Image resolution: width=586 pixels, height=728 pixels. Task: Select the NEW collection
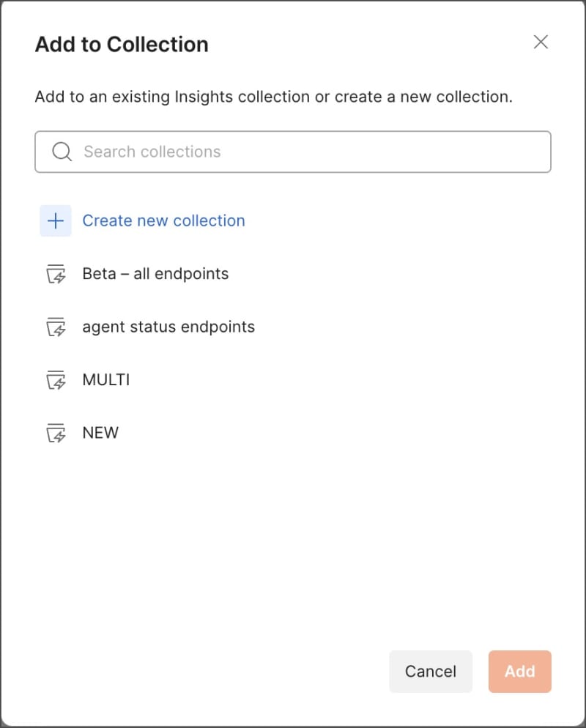point(100,432)
